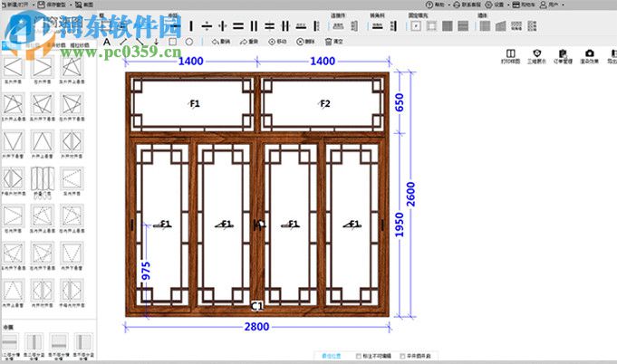Click the 2800 total width dimension
This screenshot has width=617, height=364.
click(256, 327)
